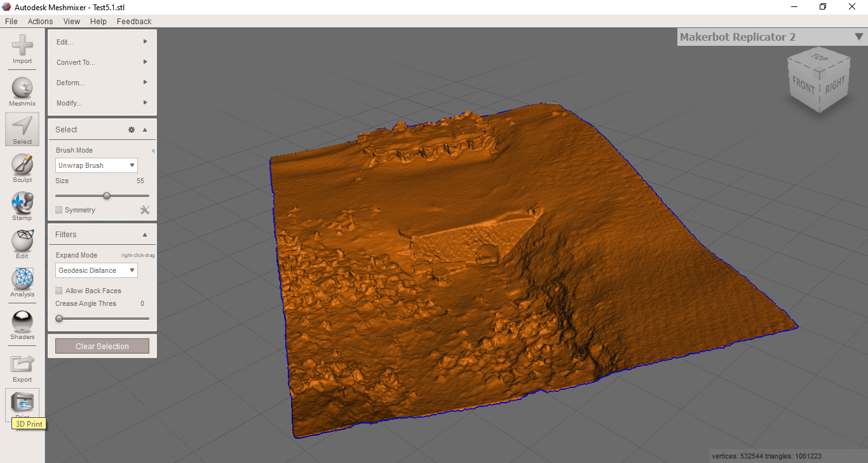Click the vertices and triangles status text
Screen dimensions: 868x463
[x=766, y=456]
